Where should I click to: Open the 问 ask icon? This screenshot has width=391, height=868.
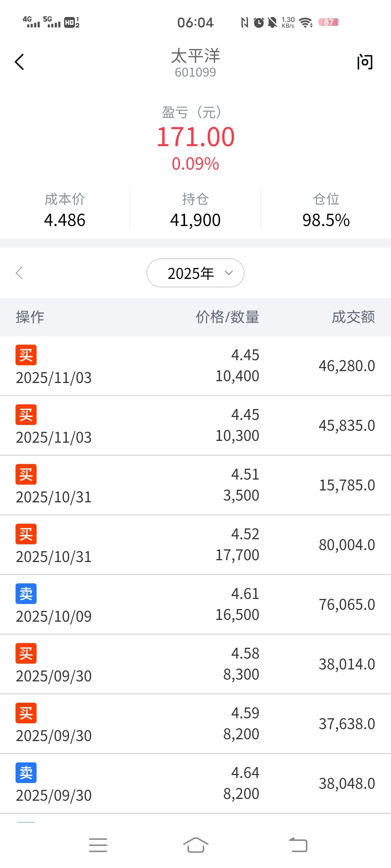(365, 62)
